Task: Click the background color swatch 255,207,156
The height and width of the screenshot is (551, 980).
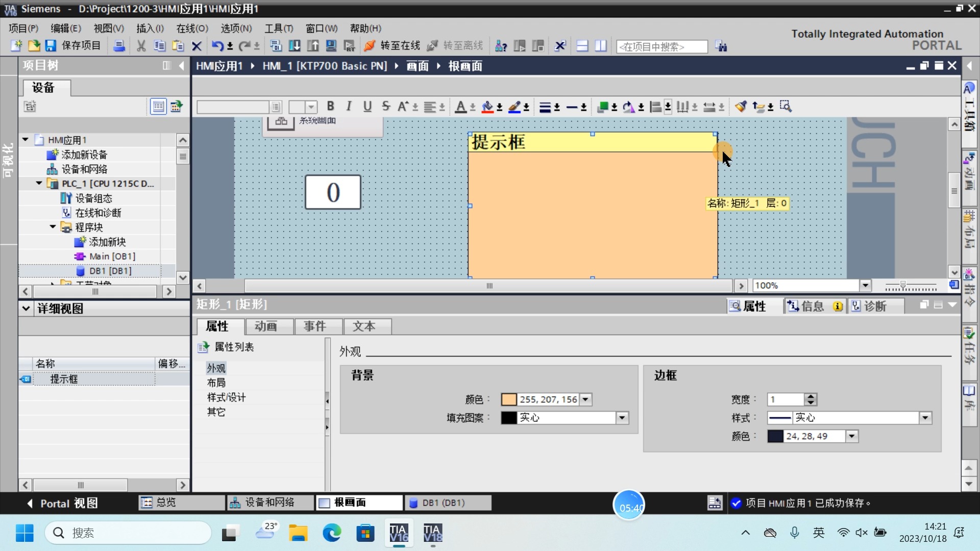Action: coord(508,399)
